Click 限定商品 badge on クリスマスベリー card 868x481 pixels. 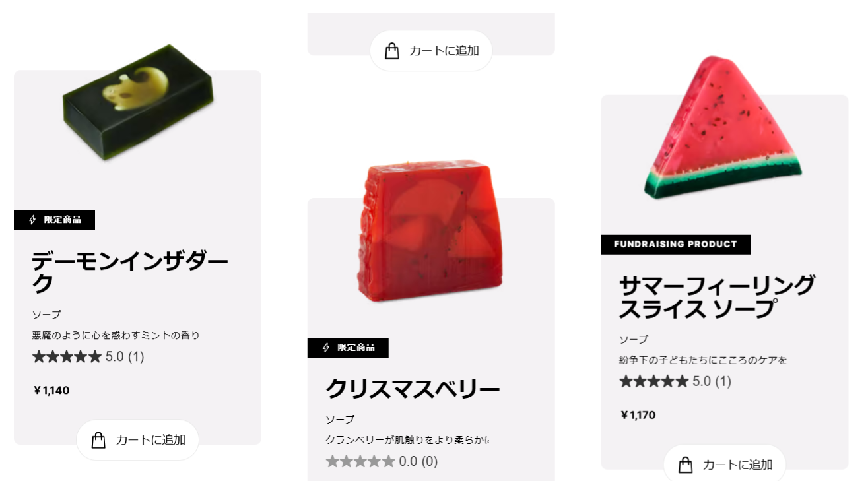click(348, 348)
